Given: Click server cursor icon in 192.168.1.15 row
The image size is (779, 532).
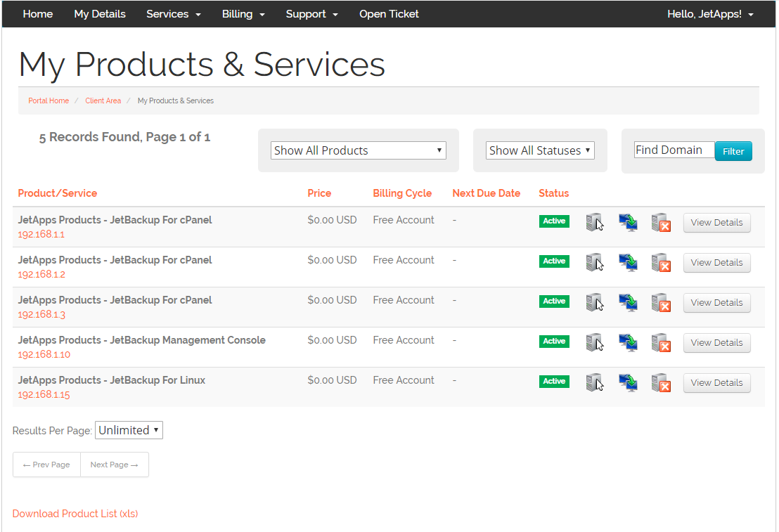Looking at the screenshot, I should [595, 382].
